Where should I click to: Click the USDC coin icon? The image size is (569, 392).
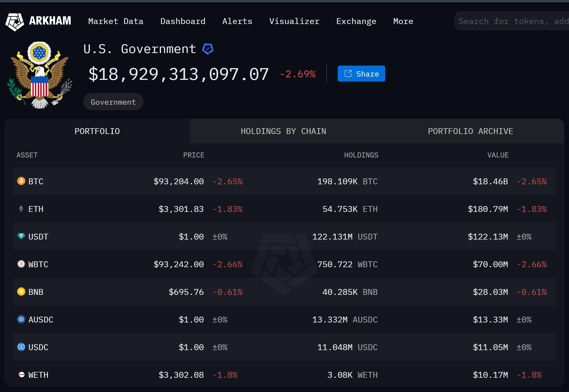[21, 347]
